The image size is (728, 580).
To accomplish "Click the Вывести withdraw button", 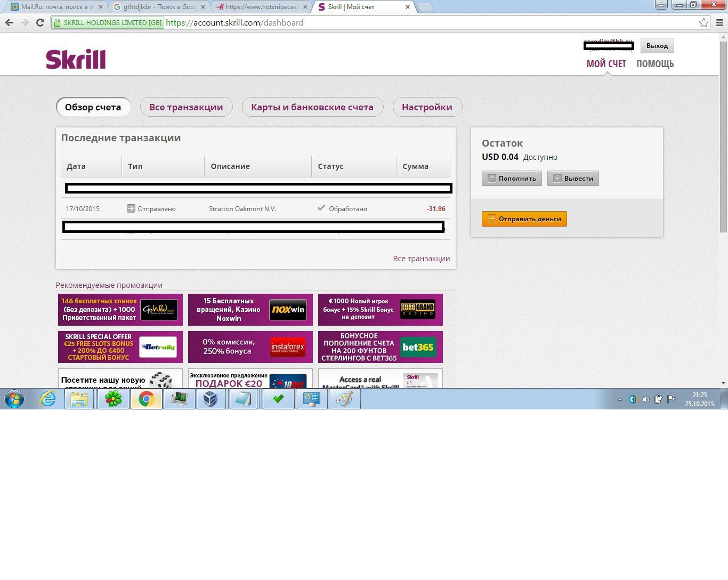I will (573, 178).
